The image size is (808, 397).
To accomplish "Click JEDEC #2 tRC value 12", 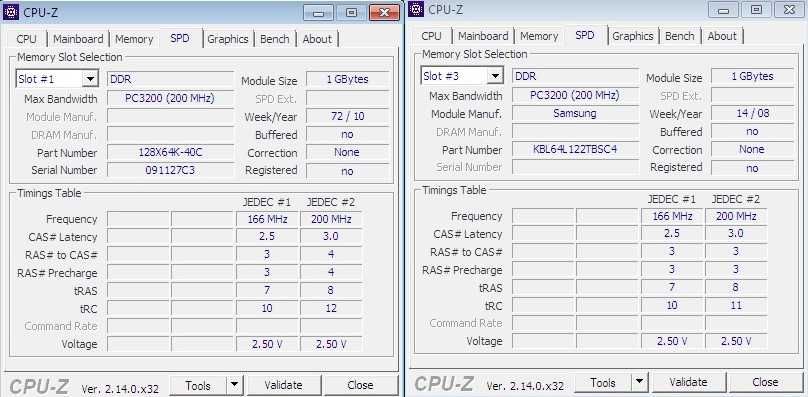I will [331, 308].
